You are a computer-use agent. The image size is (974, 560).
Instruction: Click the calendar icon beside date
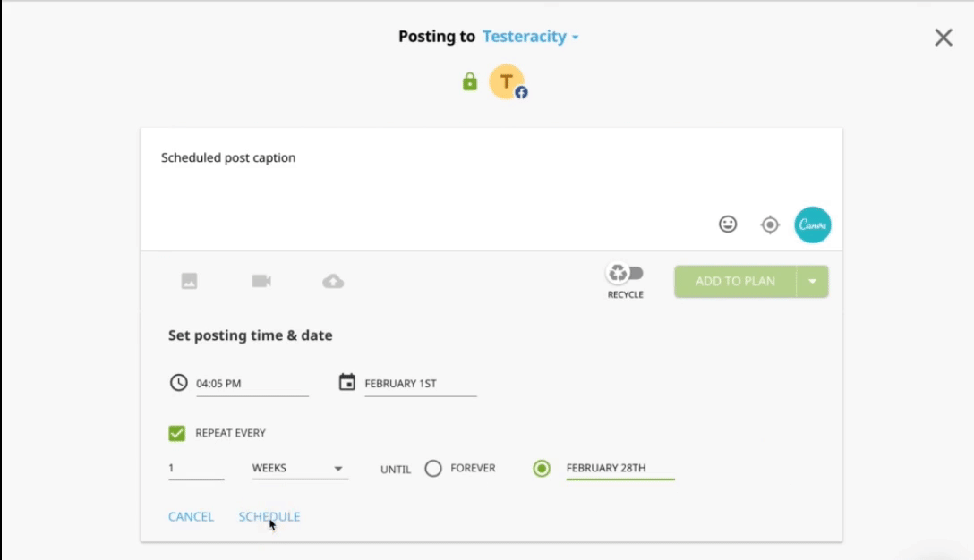tap(347, 382)
